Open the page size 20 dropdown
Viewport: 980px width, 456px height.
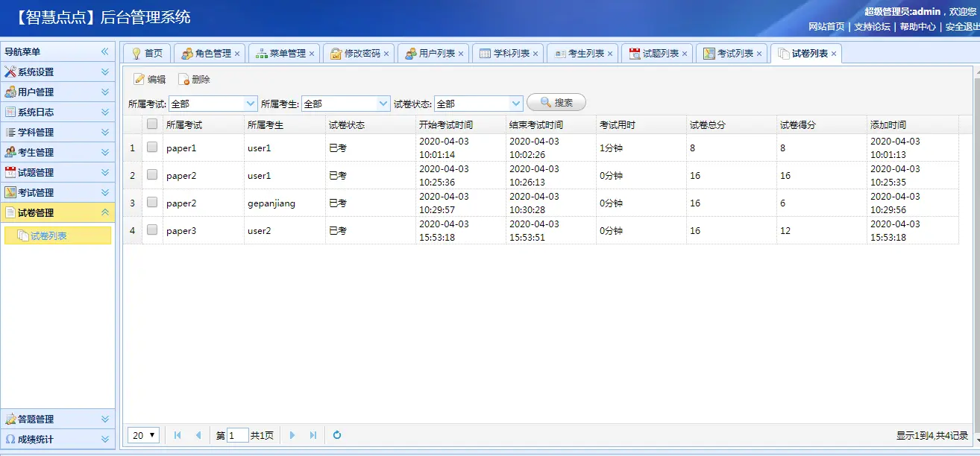click(143, 435)
